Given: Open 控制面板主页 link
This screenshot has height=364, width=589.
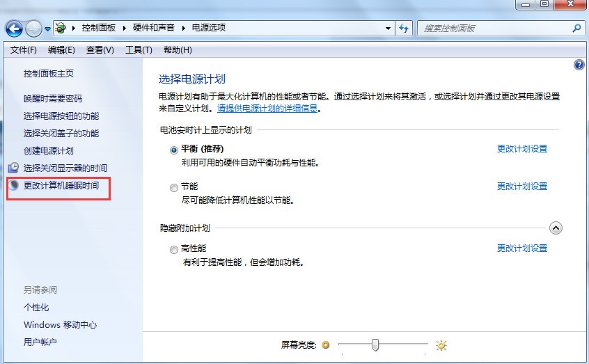Looking at the screenshot, I should click(49, 74).
